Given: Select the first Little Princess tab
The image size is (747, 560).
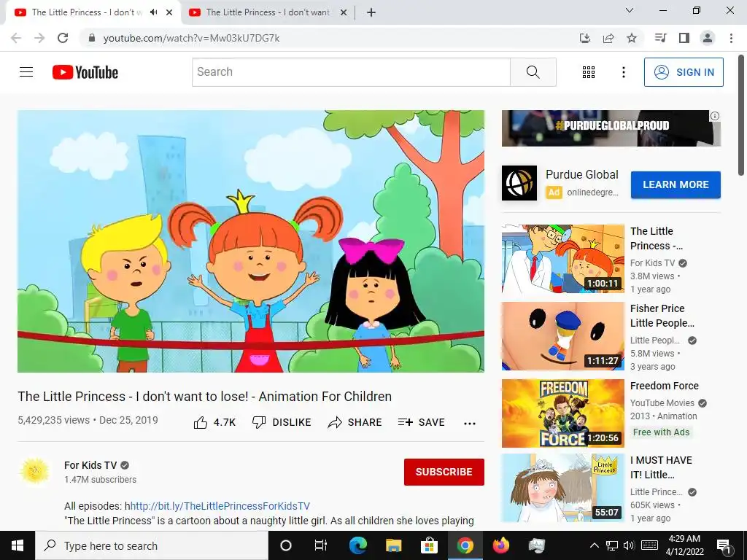Looking at the screenshot, I should (87, 12).
